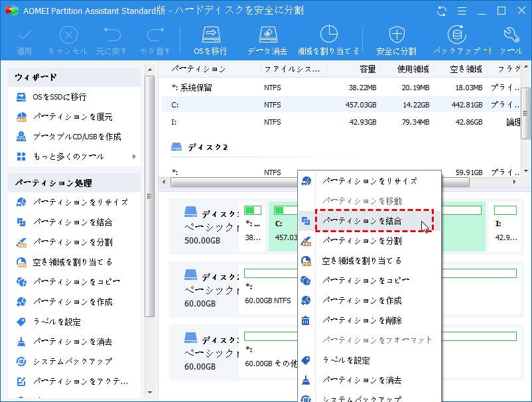Select the I: partition row in the list
The image size is (532, 402).
341,122
